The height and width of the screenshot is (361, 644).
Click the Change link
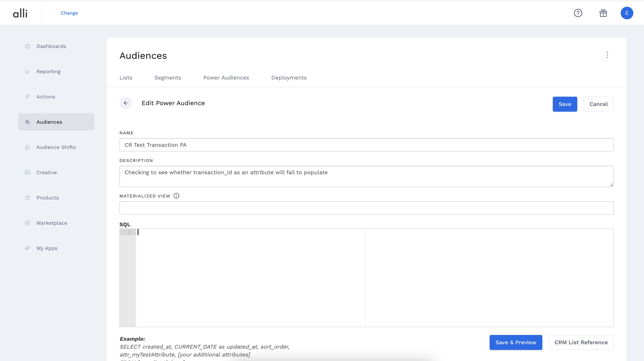point(69,13)
